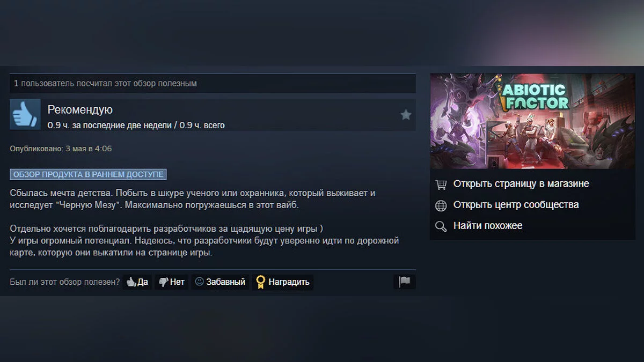This screenshot has height=362, width=644.
Task: Follow the Открыть центр сообщества link
Action: point(516,205)
